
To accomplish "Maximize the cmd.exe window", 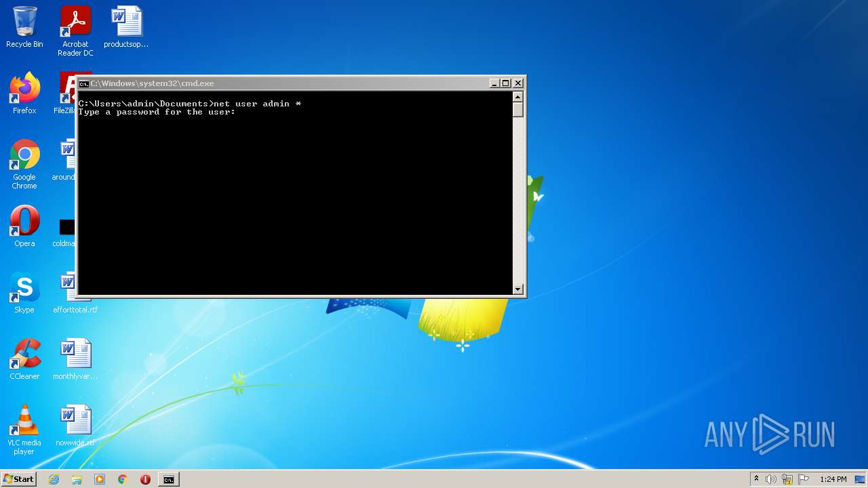I will coord(506,83).
